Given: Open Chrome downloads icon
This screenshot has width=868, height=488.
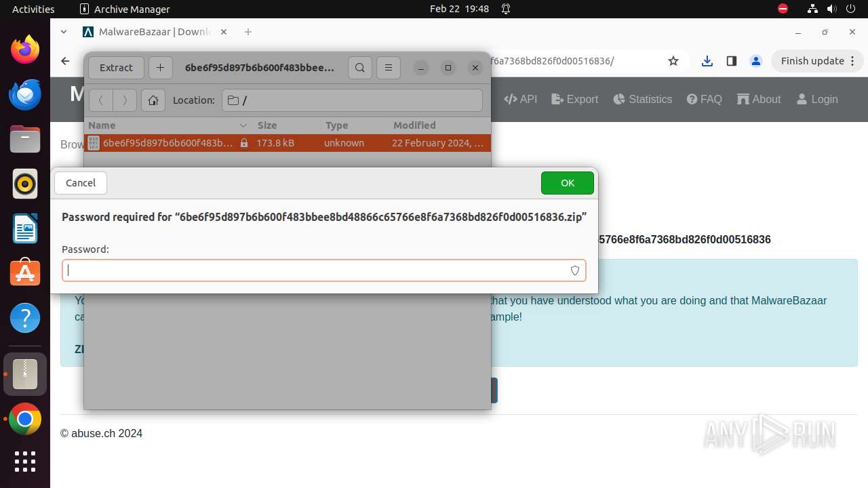Looking at the screenshot, I should [x=707, y=61].
